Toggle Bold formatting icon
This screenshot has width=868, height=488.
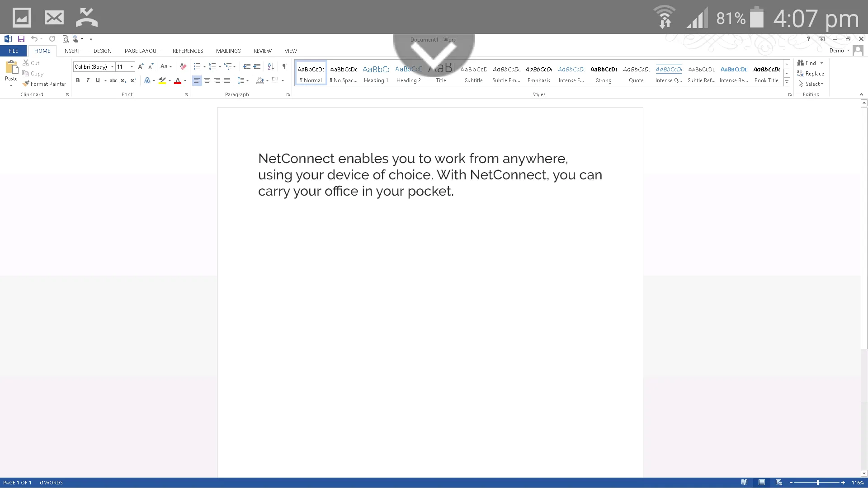coord(77,80)
